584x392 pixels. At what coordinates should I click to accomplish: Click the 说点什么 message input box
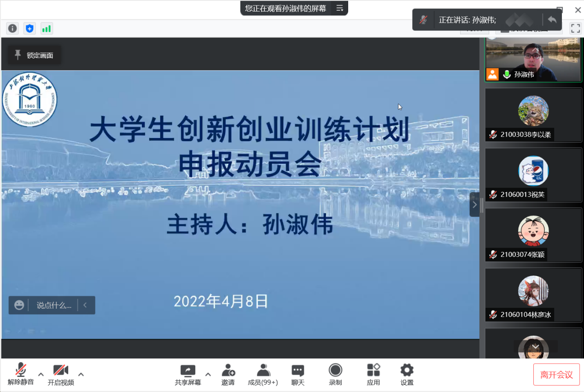click(54, 305)
